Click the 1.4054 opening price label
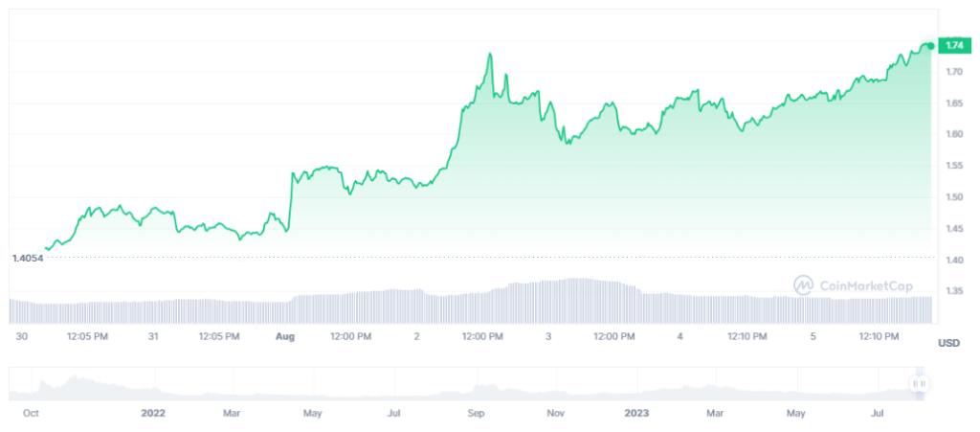 point(26,259)
